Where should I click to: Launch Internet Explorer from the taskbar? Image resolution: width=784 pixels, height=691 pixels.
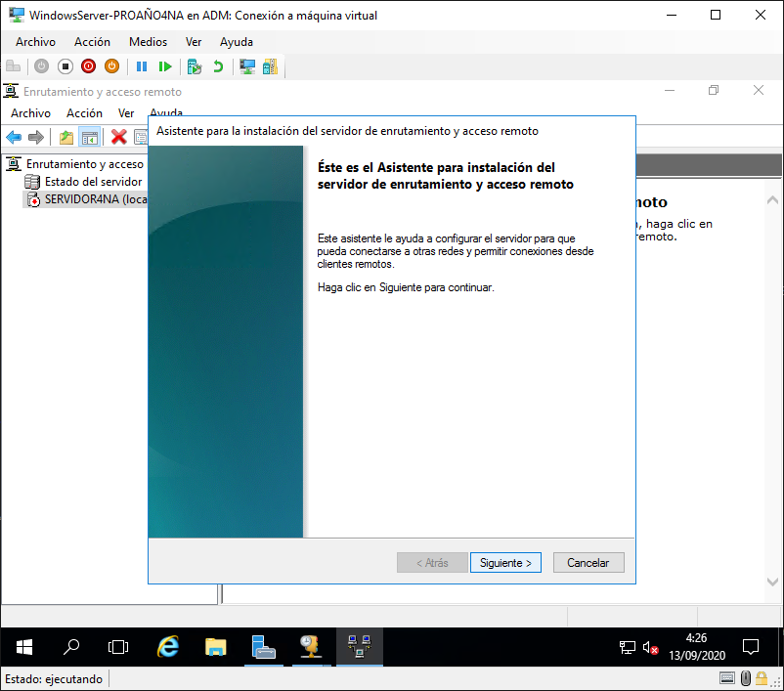point(168,647)
